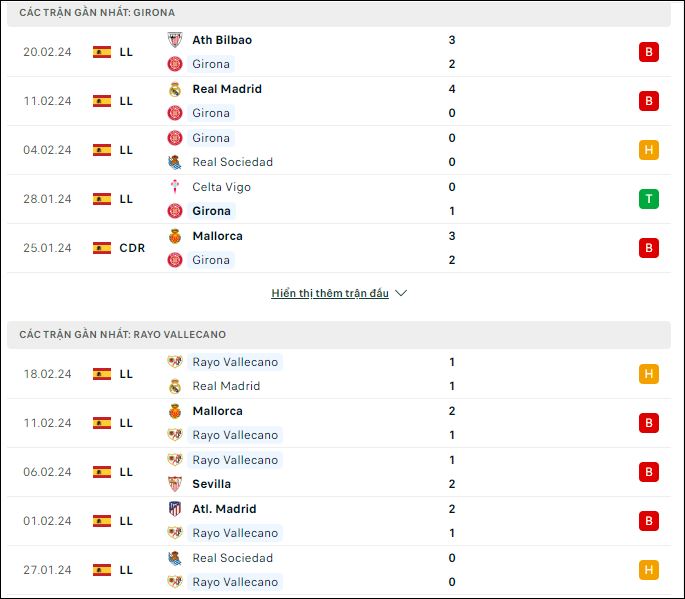Click Rayo Vallecano name in 27.01.24 match

(x=235, y=582)
